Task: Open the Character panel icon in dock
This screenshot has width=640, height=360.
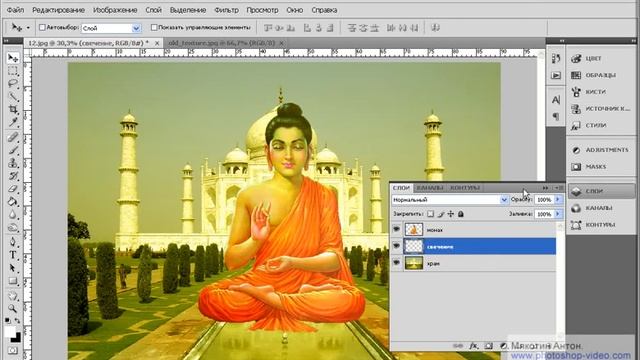Action: point(556,100)
